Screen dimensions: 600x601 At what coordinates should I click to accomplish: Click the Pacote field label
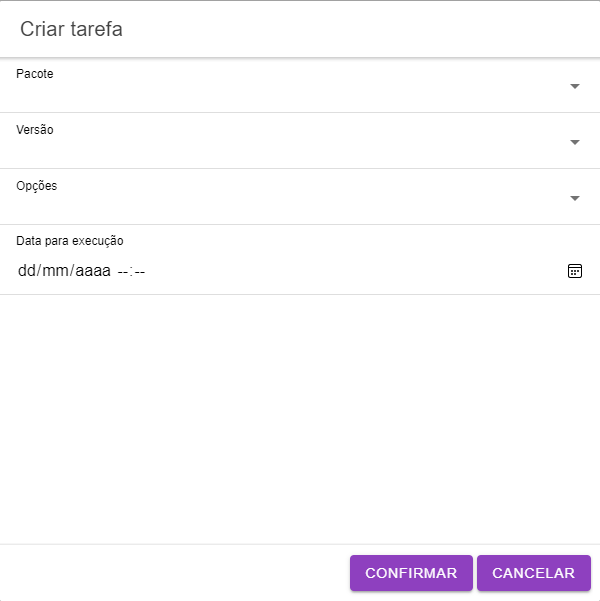click(x=35, y=74)
